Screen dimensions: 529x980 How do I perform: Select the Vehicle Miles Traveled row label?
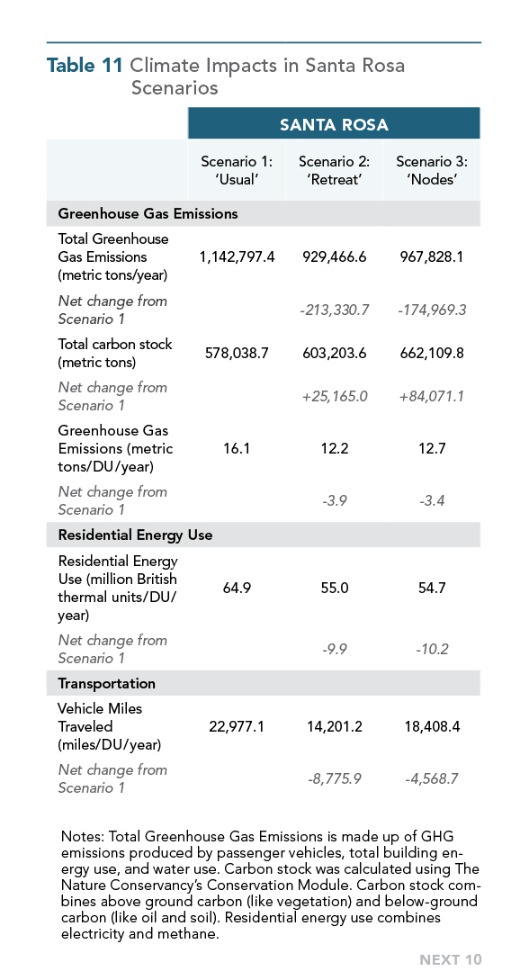pyautogui.click(x=109, y=726)
